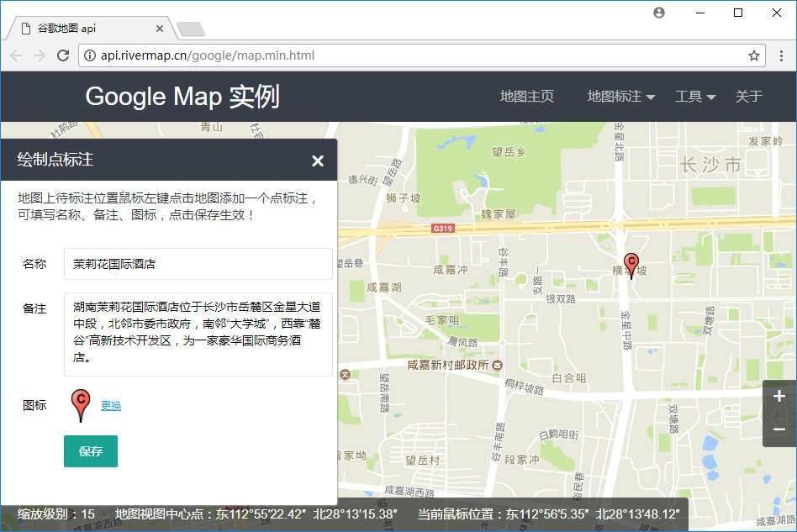Click the 白鹤咀街 road label
The height and width of the screenshot is (532, 797).
[x=558, y=434]
